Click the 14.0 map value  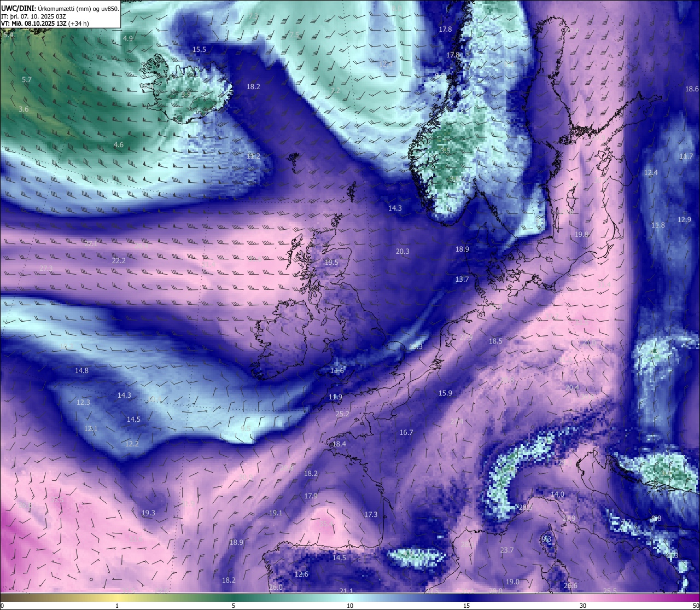click(x=557, y=494)
